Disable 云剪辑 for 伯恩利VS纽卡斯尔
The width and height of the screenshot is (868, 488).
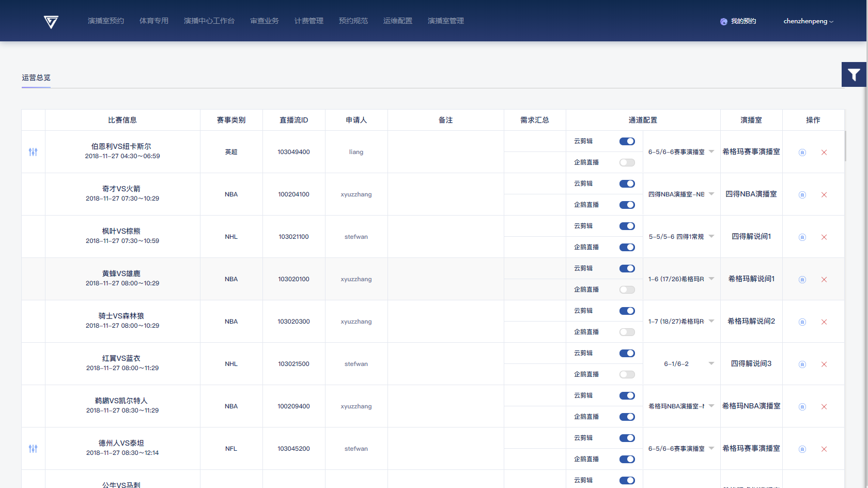pos(627,141)
